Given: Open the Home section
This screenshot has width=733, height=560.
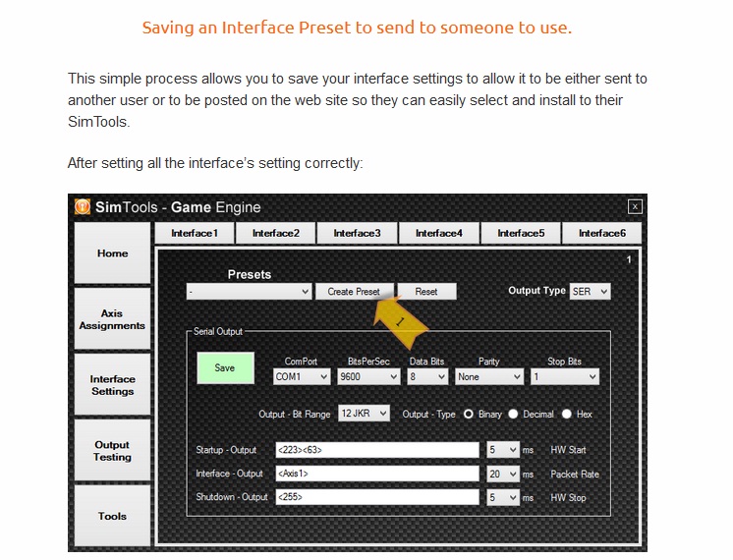Looking at the screenshot, I should [112, 252].
